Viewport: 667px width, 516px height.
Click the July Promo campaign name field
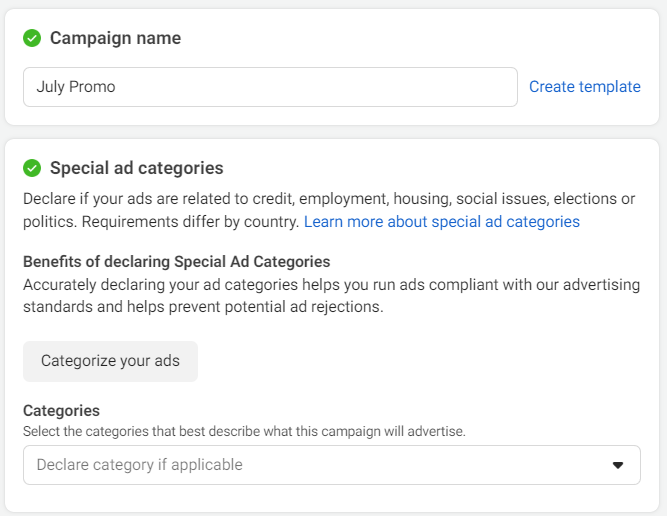270,87
